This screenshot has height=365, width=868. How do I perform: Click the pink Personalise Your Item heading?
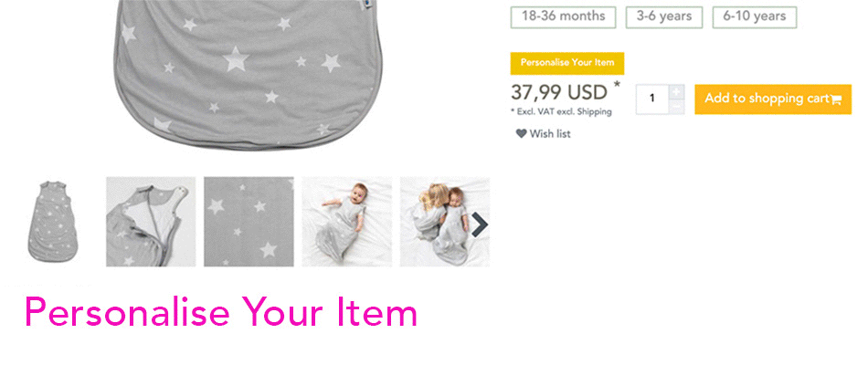(221, 312)
